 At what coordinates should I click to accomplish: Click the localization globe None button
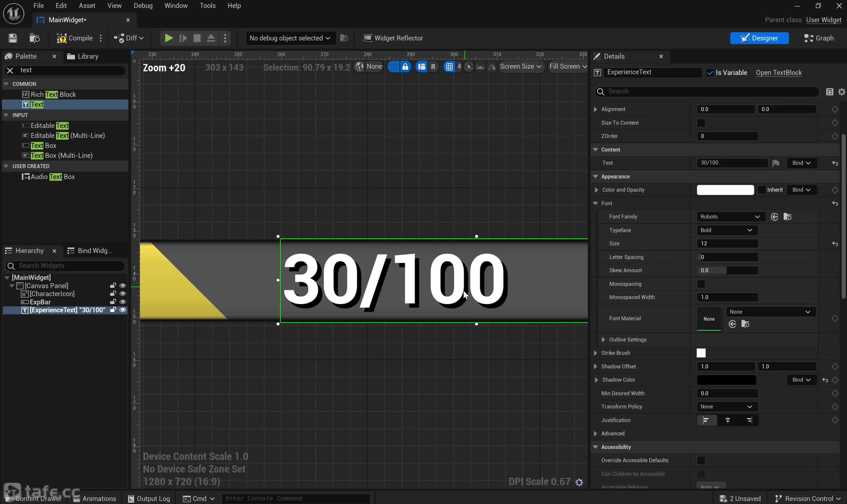point(369,66)
